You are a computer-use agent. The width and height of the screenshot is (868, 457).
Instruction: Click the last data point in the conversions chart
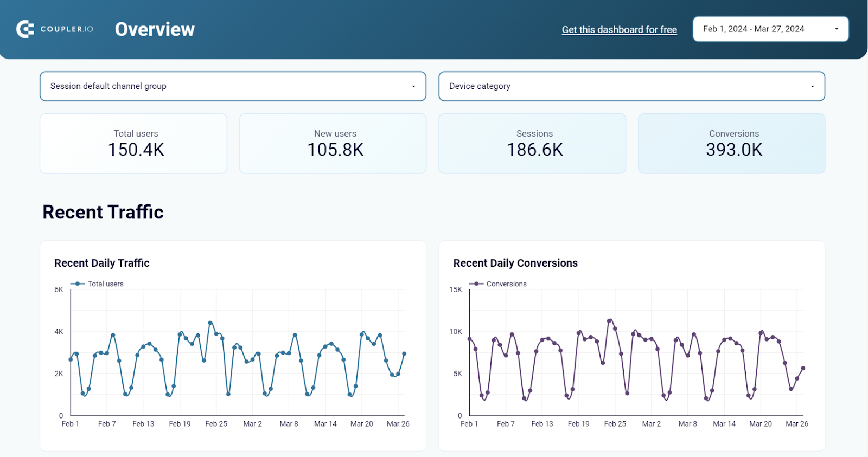pyautogui.click(x=803, y=368)
